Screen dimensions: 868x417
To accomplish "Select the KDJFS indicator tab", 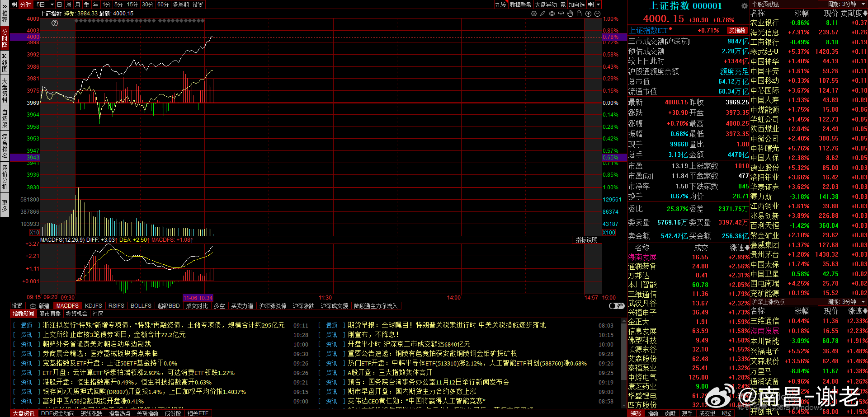I will click(x=94, y=306).
